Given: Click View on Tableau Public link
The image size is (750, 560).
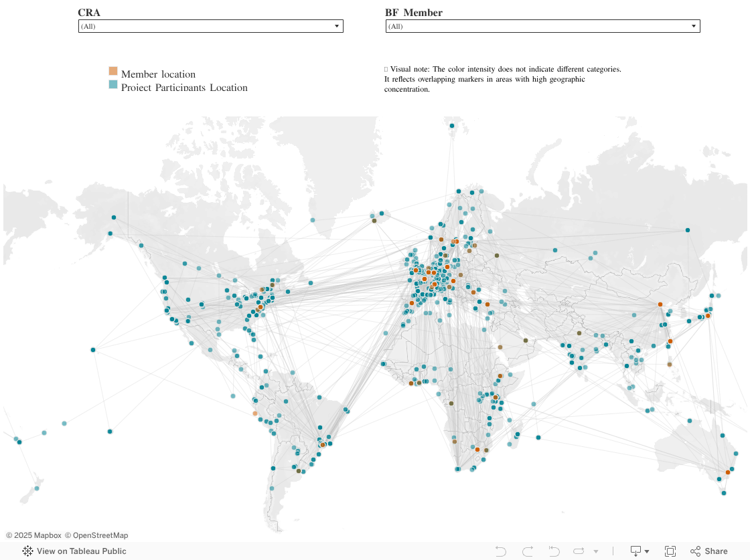Looking at the screenshot, I should click(x=81, y=551).
